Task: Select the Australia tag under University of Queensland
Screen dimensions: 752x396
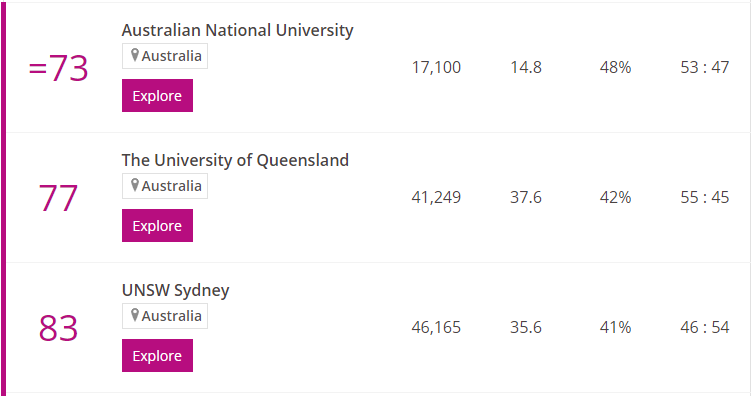Action: pos(165,186)
